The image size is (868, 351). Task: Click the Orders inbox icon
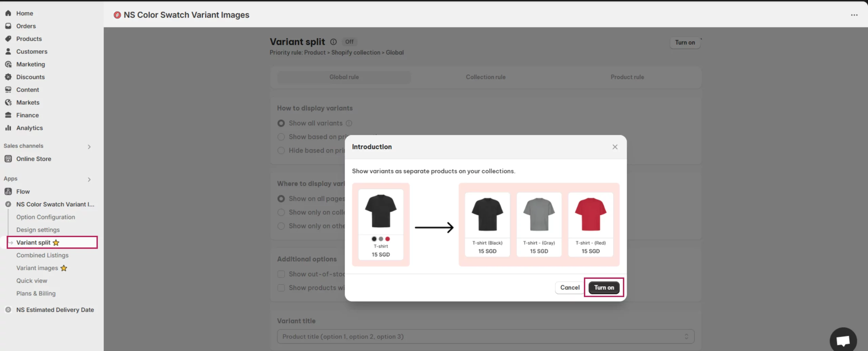coord(8,26)
